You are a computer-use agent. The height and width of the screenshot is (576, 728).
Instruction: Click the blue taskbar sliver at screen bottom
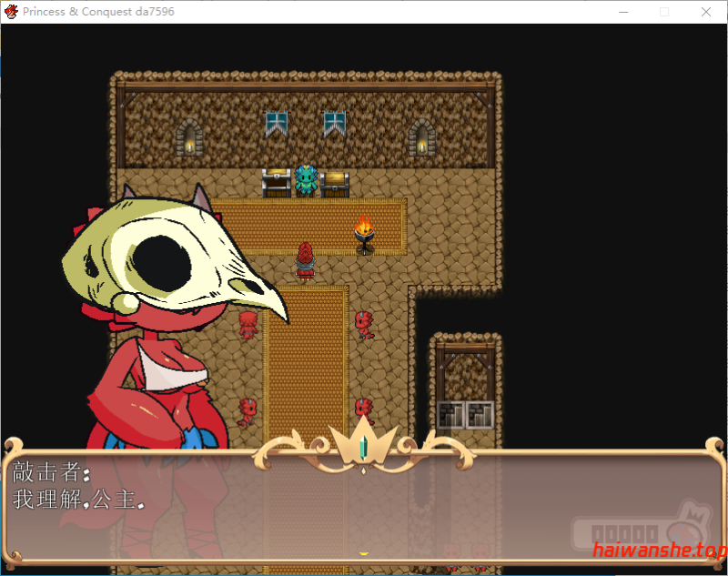click(364, 573)
